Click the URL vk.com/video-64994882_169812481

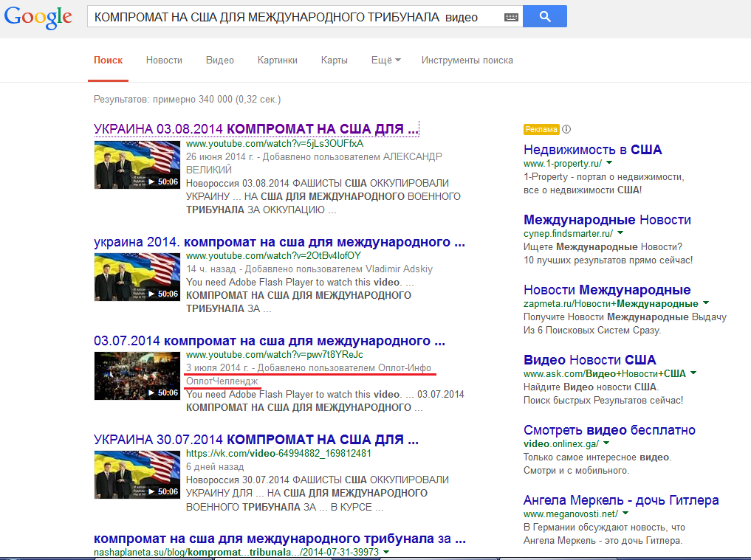(x=278, y=453)
